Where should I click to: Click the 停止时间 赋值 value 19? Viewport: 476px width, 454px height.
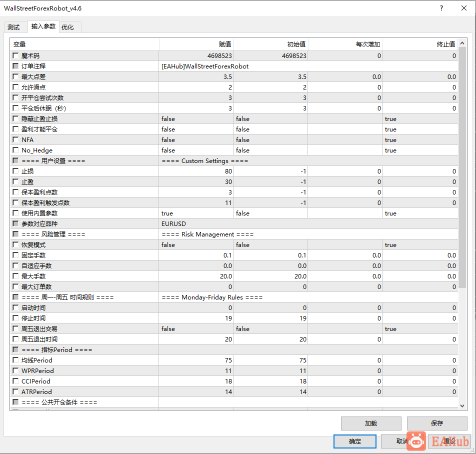pyautogui.click(x=196, y=318)
